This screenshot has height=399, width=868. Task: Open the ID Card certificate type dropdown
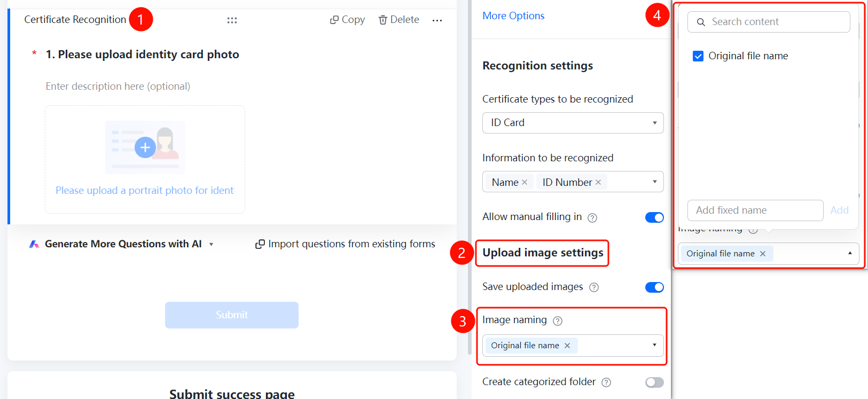tap(573, 123)
